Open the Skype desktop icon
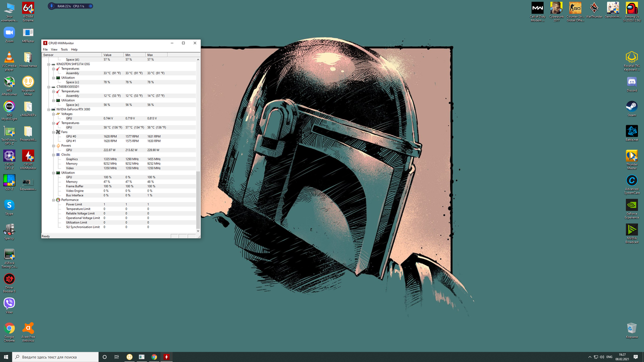644x362 pixels. point(9,208)
